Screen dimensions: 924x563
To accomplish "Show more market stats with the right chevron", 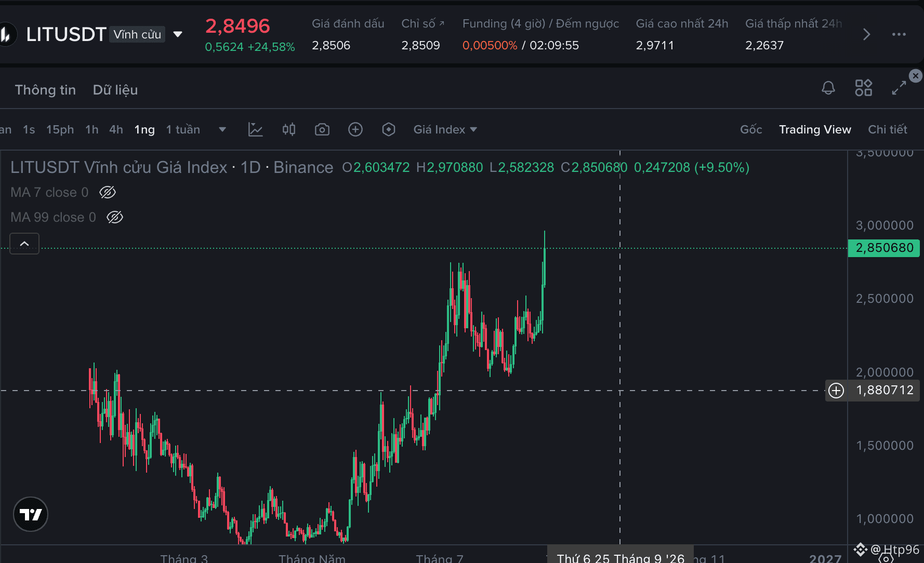I will pos(866,34).
